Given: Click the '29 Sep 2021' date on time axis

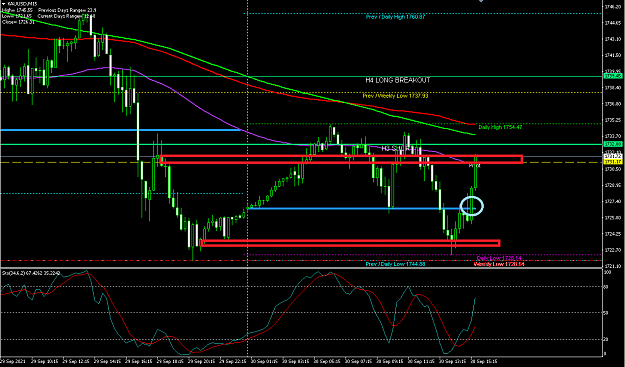Looking at the screenshot, I should [x=12, y=361].
